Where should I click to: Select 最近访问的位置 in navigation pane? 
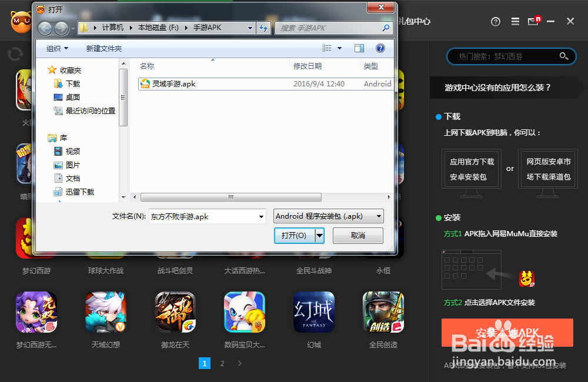(x=84, y=110)
